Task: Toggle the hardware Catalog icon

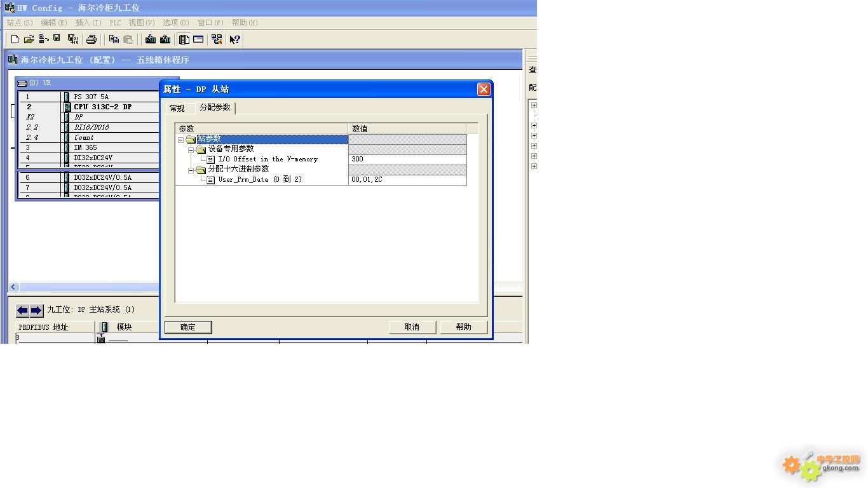Action: [184, 39]
